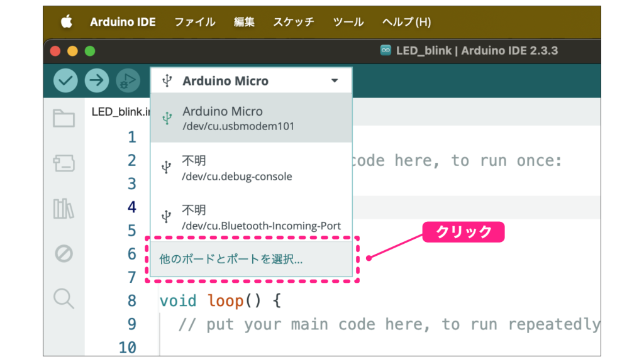The width and height of the screenshot is (644, 362).
Task: Select the 不明 /dev/cu.debug-console port
Action: 252,168
